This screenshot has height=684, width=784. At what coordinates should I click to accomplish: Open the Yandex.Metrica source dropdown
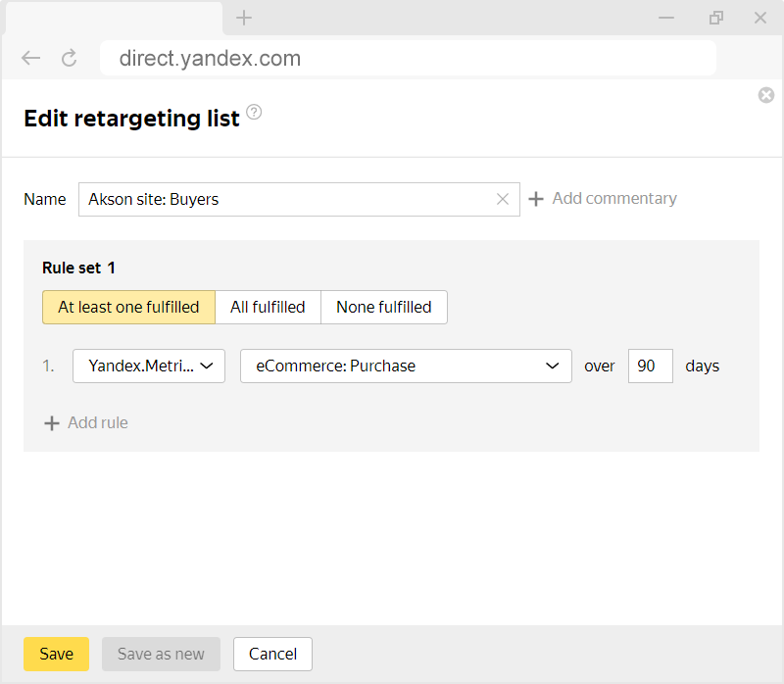[149, 366]
